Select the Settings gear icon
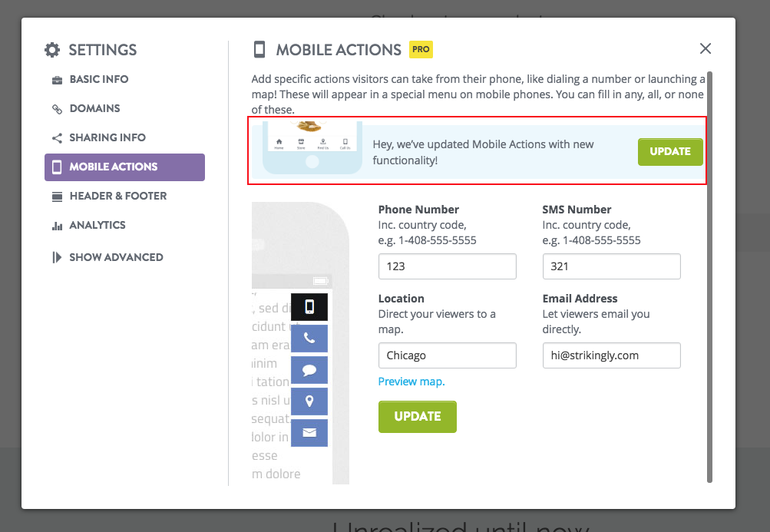Viewport: 770px width, 532px height. 52,50
